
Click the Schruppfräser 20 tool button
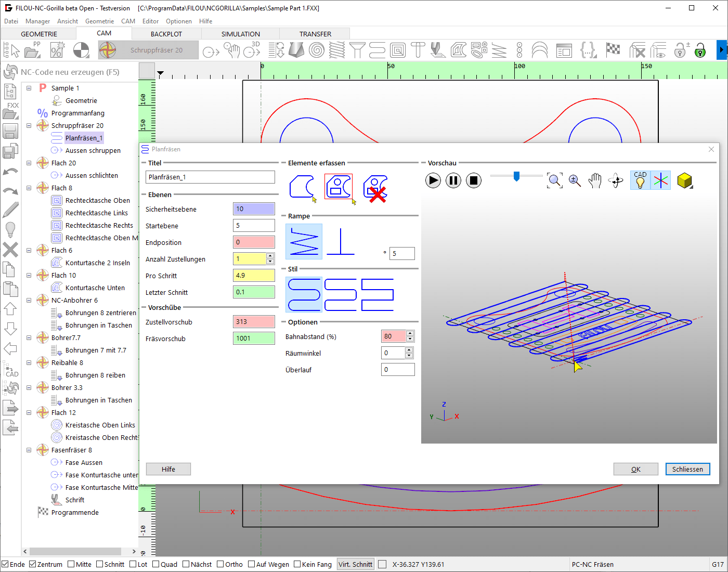(x=148, y=50)
